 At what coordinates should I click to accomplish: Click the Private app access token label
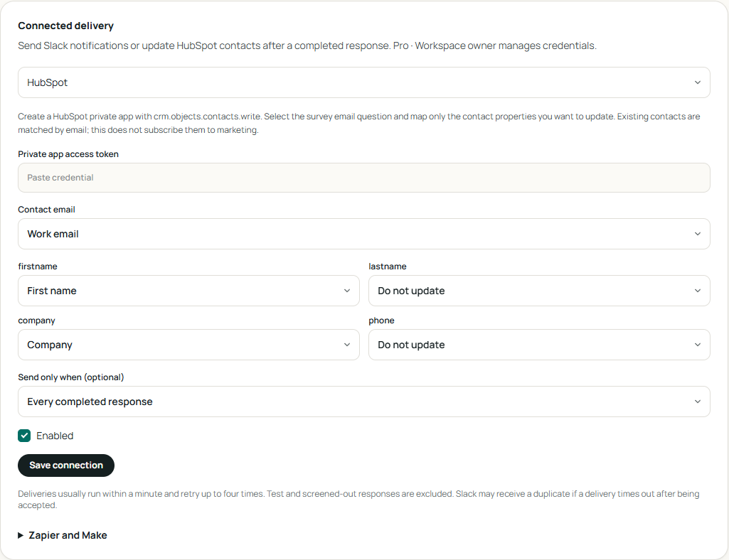pos(68,154)
